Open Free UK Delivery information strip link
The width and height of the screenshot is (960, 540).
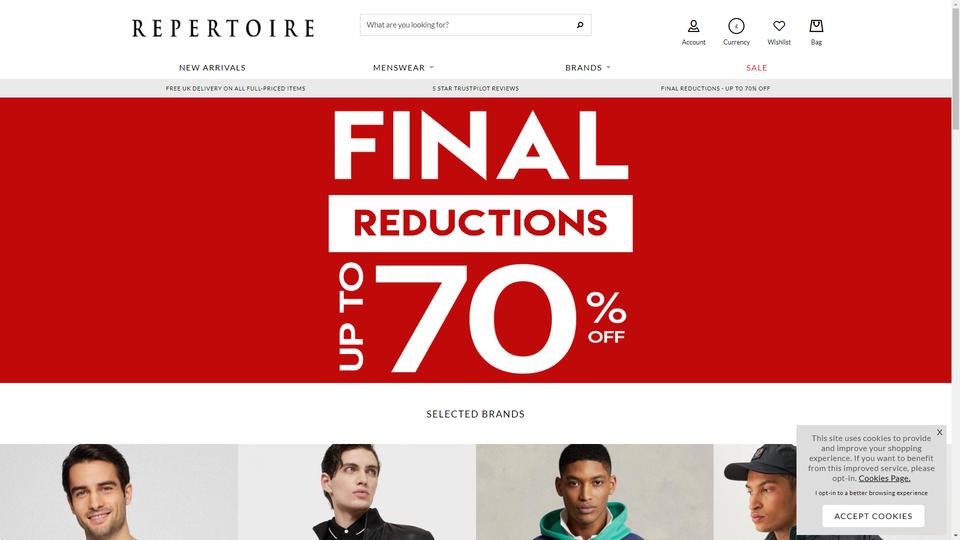(236, 88)
